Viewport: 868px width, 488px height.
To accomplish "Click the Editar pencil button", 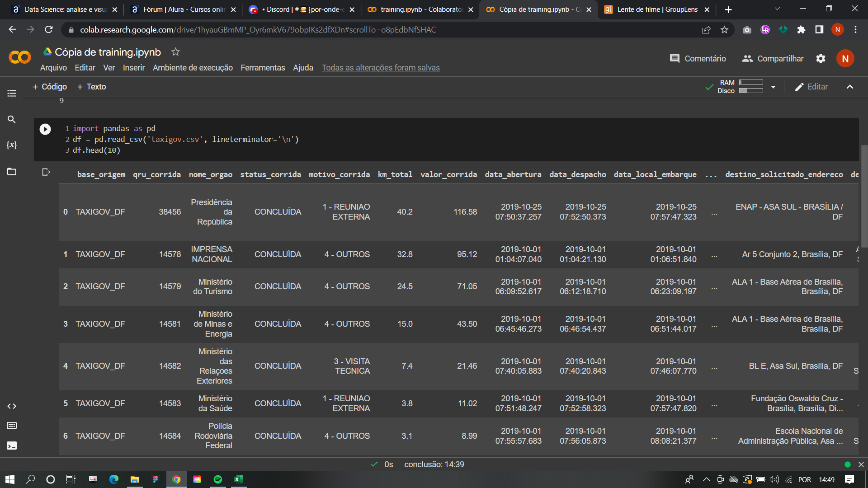I will [x=811, y=87].
